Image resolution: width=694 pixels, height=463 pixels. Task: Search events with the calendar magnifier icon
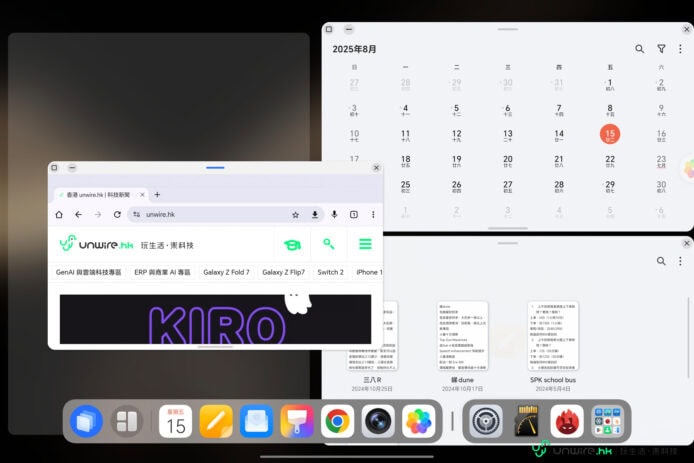(x=640, y=48)
